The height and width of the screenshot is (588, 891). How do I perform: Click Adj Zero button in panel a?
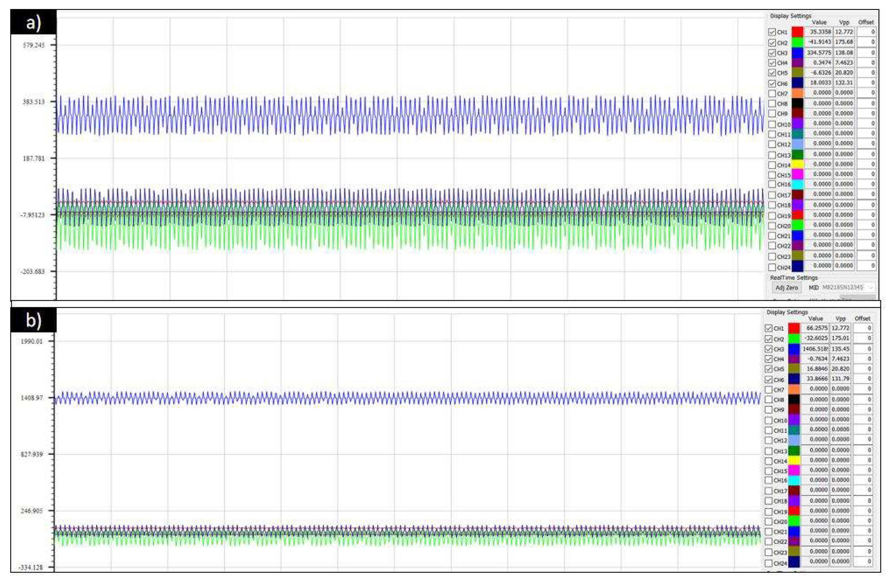[787, 288]
